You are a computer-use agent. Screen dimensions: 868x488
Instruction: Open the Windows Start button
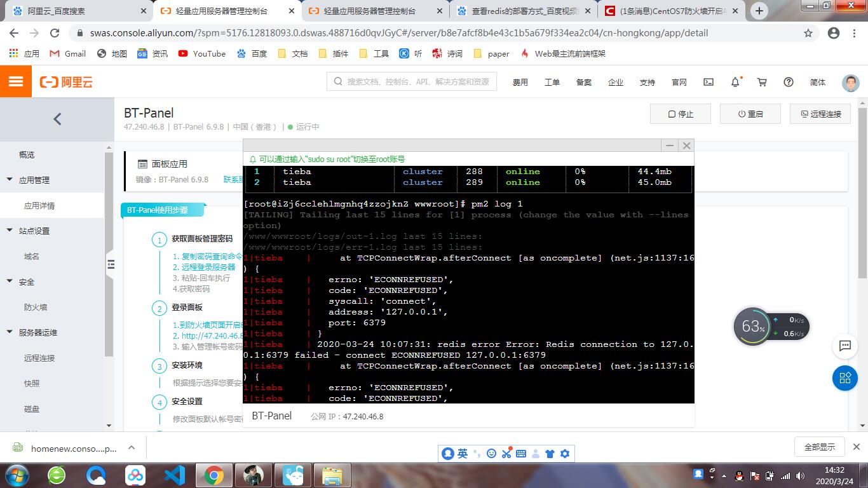point(17,475)
